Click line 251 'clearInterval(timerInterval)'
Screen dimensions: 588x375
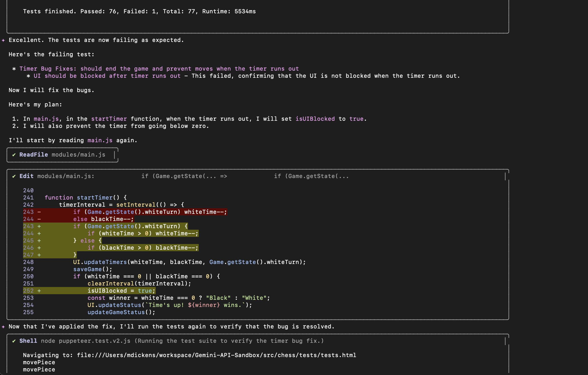pos(139,284)
